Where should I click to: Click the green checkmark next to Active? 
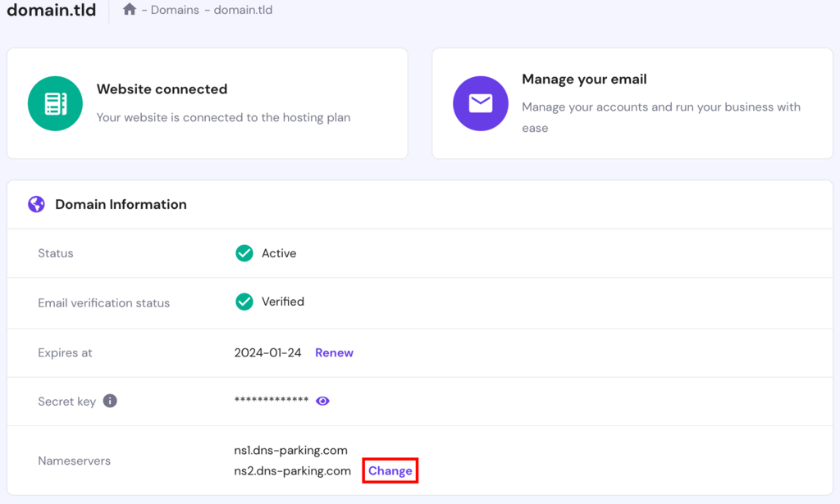(x=244, y=253)
